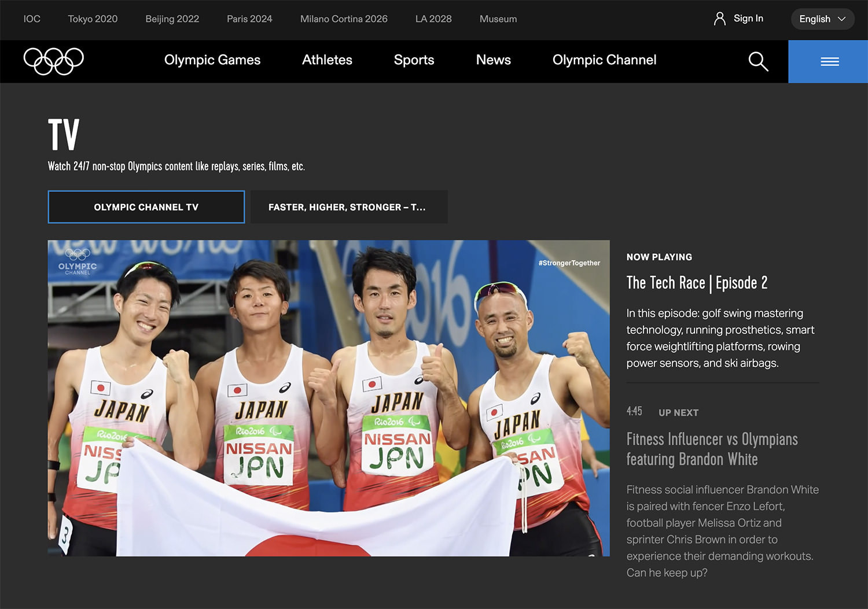Open Paris 2024 link
Screen dimensions: 868x609
249,19
